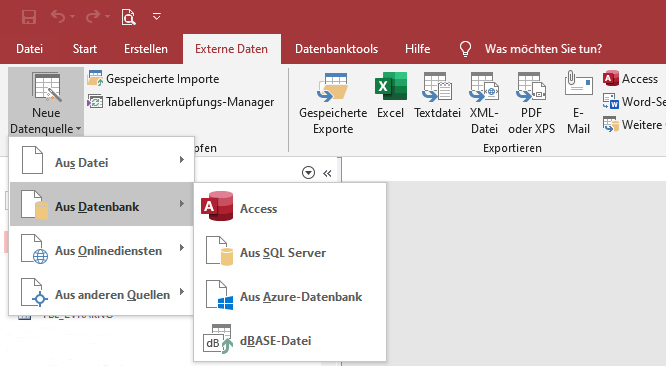The image size is (666, 366).
Task: Expand the Aus Datei submenu
Action: tap(102, 160)
